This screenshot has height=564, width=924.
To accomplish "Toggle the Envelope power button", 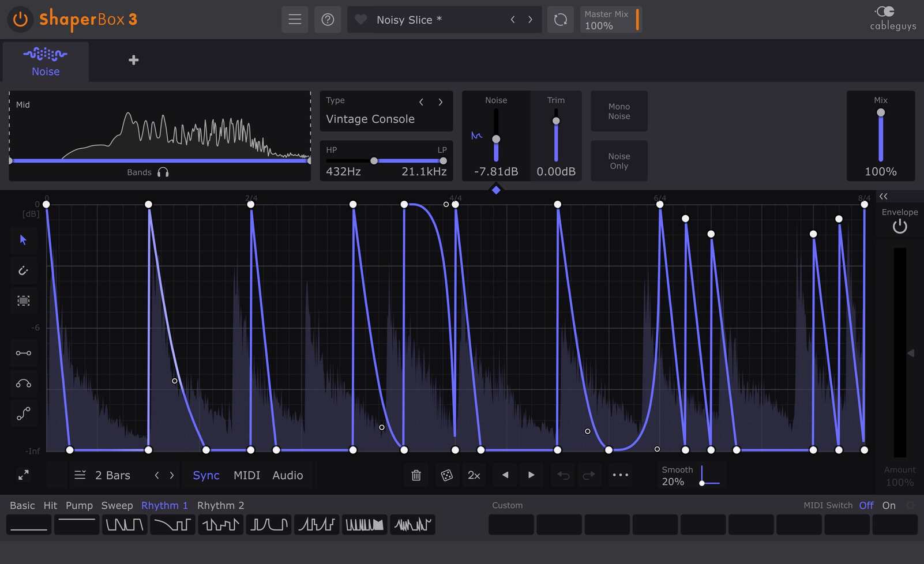I will point(899,226).
